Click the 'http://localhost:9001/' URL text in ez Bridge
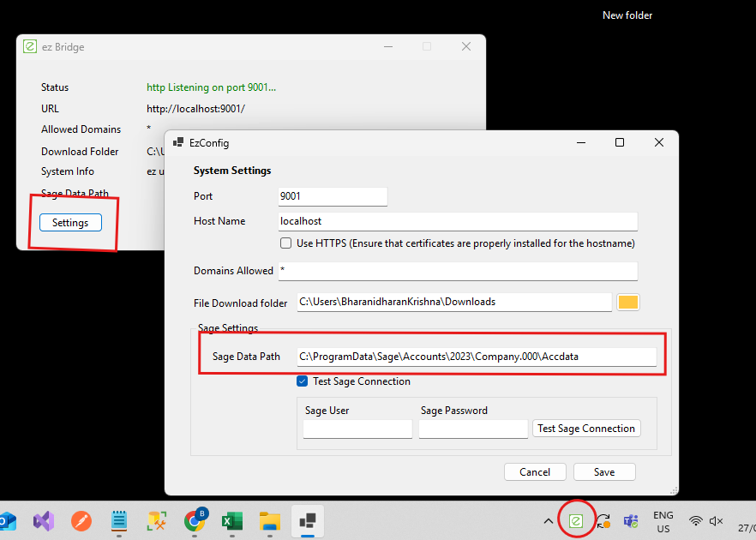The width and height of the screenshot is (756, 540). point(195,109)
